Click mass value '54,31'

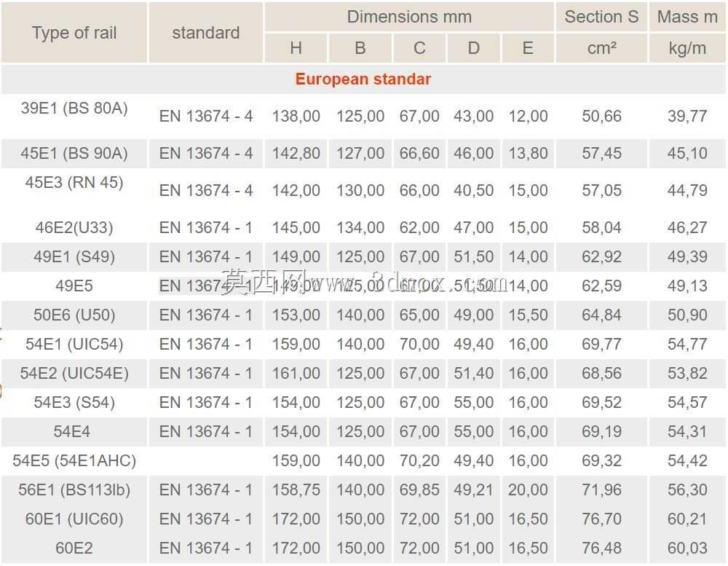pos(687,431)
